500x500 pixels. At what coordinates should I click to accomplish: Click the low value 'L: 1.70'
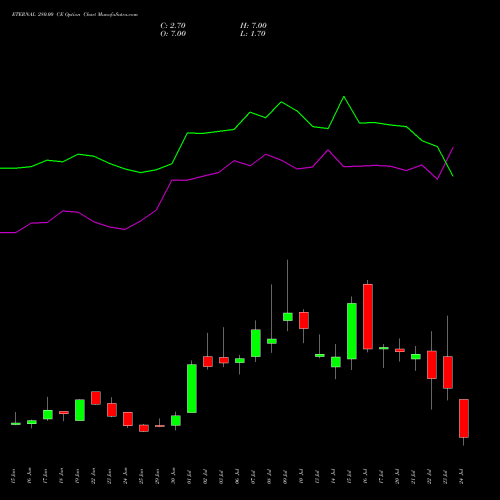pyautogui.click(x=253, y=34)
